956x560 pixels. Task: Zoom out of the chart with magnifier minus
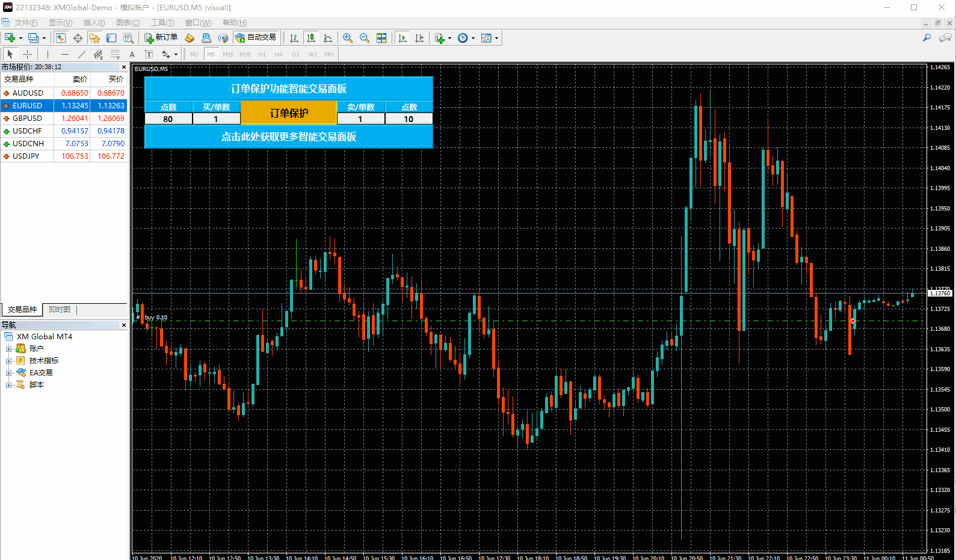point(365,38)
